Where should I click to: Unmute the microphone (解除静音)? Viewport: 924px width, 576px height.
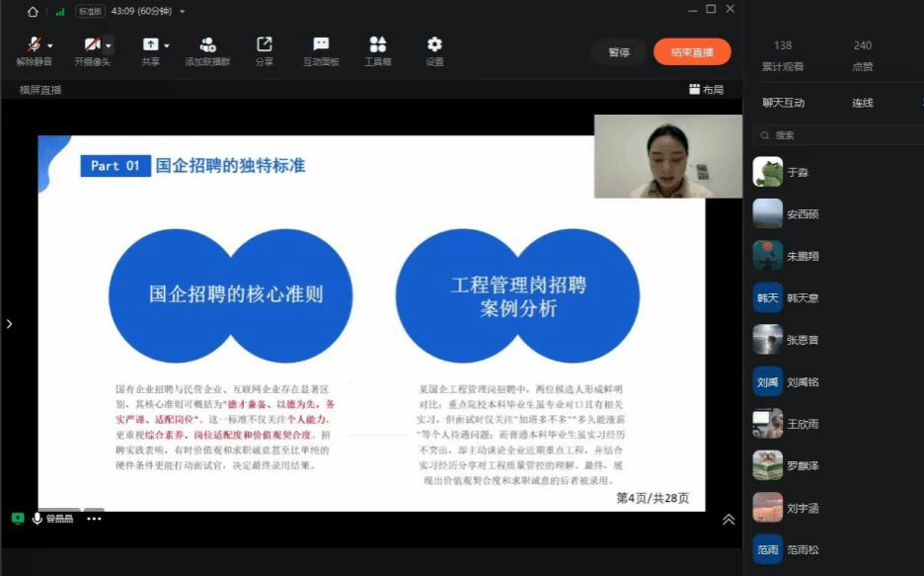[35, 45]
